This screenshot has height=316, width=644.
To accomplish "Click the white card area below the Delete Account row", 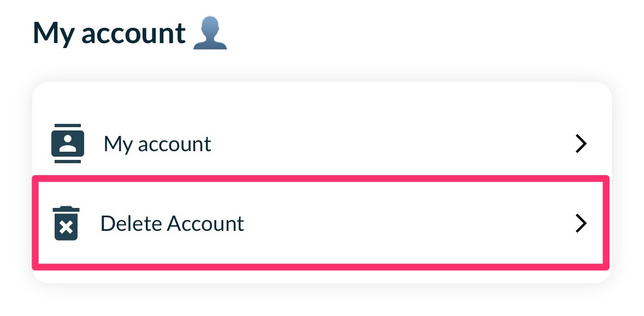I will pyautogui.click(x=321, y=276).
